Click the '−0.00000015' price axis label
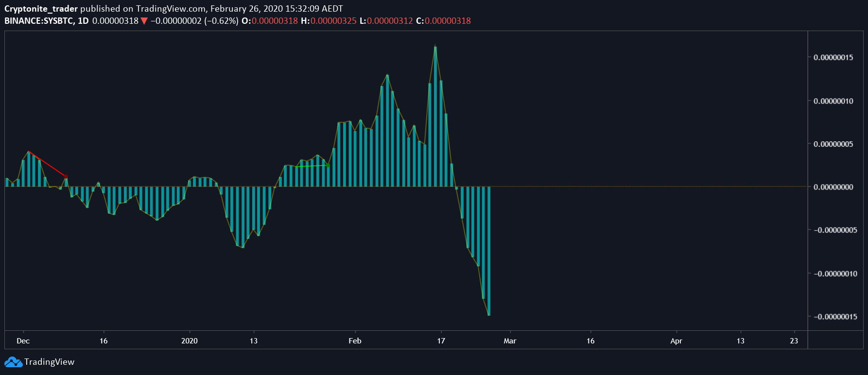 [835, 317]
